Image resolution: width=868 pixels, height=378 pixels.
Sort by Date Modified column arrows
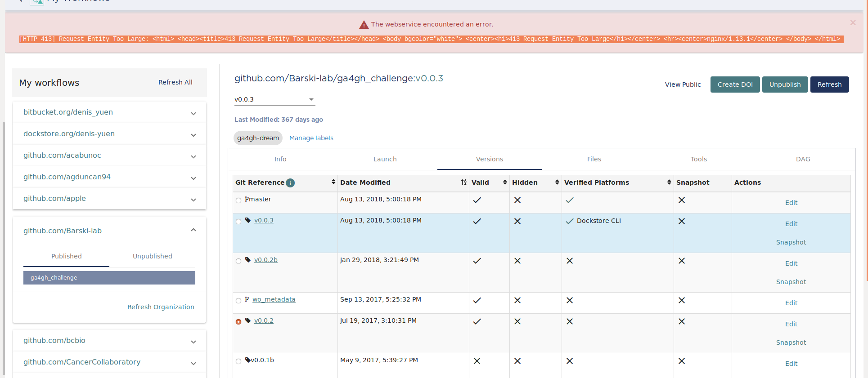463,182
